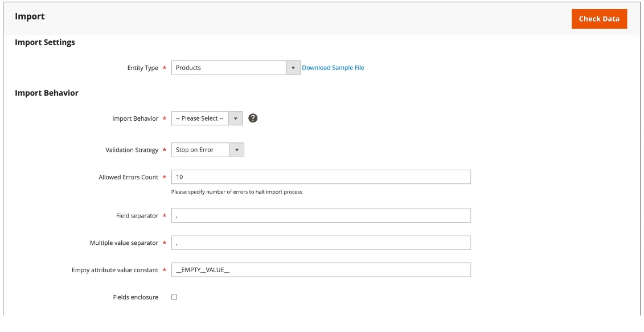The image size is (644, 332).
Task: Click the Import Behavior dropdown arrow button
Action: tap(236, 118)
